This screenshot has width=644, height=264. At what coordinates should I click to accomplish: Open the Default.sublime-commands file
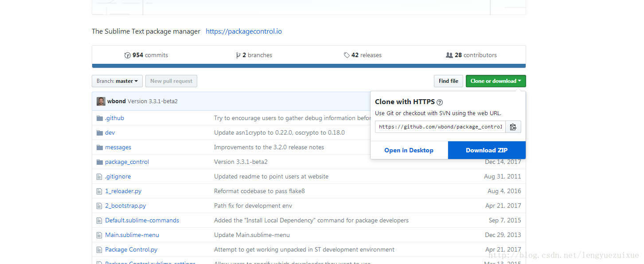tap(142, 221)
